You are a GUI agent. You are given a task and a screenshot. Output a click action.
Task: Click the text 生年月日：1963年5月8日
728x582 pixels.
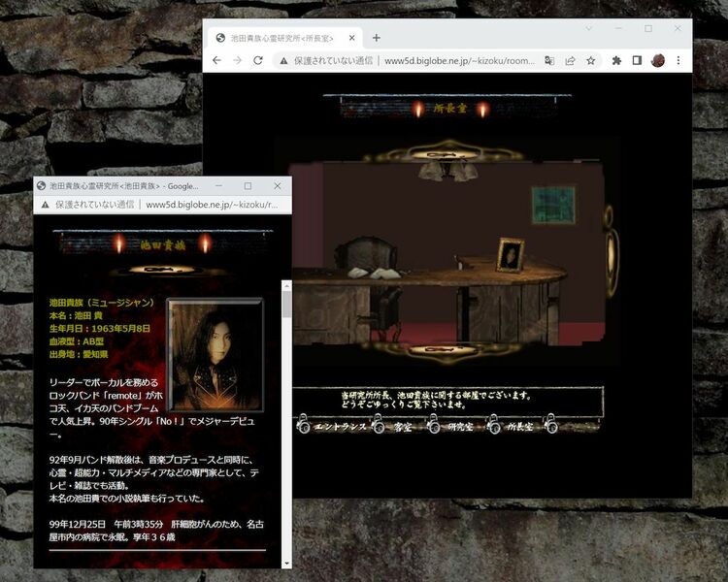[x=100, y=329]
